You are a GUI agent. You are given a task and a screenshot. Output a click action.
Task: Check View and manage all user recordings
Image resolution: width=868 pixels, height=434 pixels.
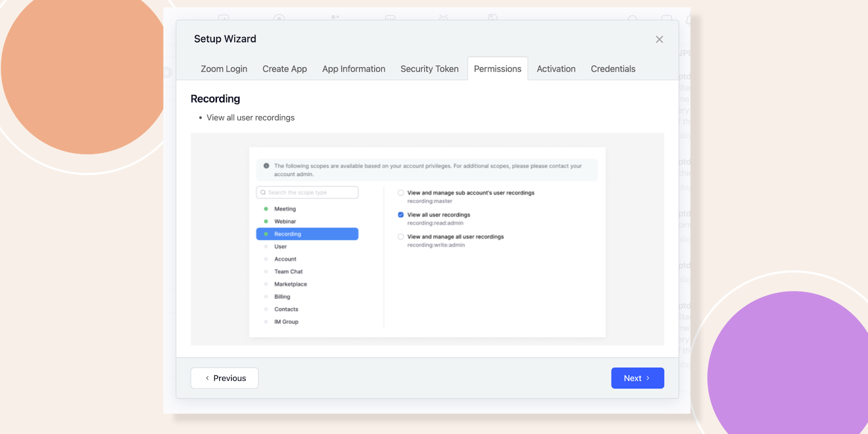pos(401,237)
